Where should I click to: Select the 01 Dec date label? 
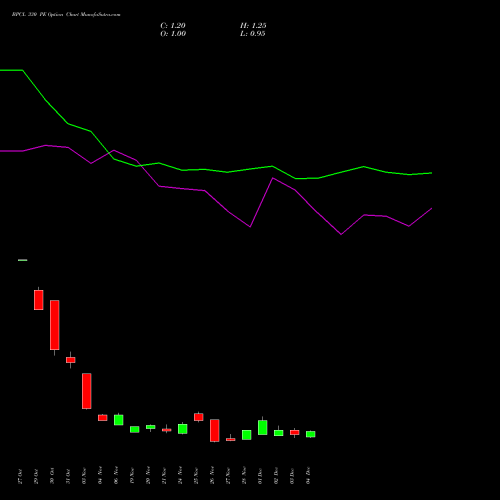click(260, 476)
